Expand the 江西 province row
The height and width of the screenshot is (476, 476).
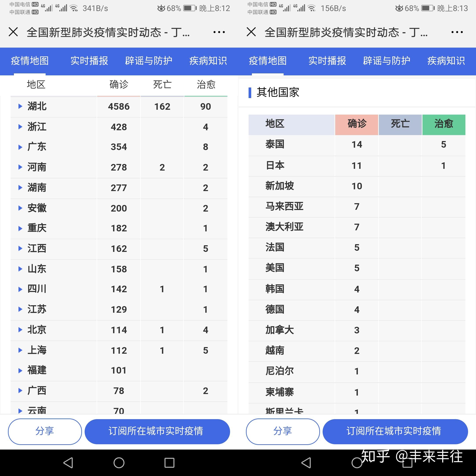pos(20,249)
